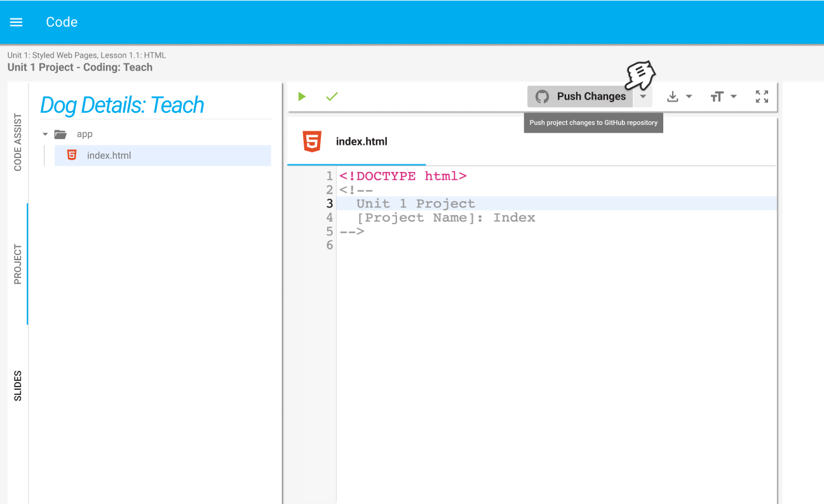Enter fullscreen editor mode
The width and height of the screenshot is (824, 504).
(x=762, y=96)
